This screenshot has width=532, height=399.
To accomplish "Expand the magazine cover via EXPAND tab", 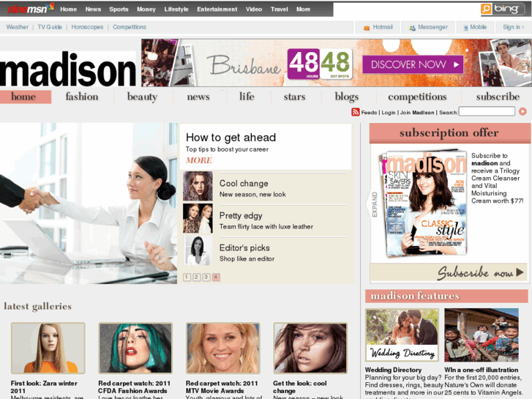I will click(x=374, y=204).
